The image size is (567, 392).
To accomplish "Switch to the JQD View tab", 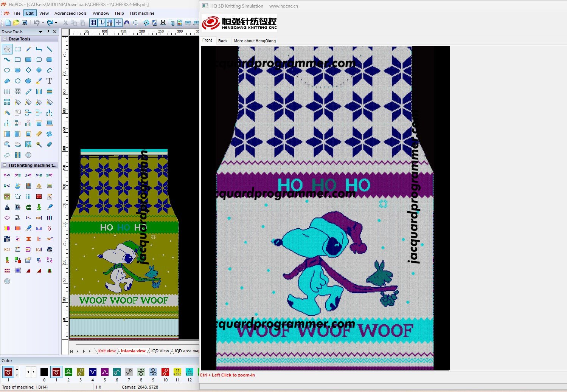I will click(160, 351).
